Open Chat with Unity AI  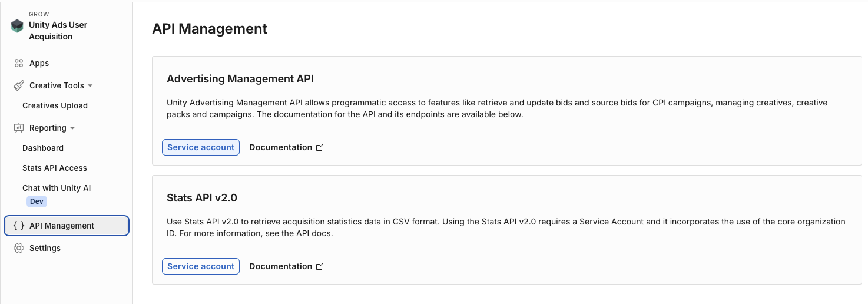click(57, 188)
